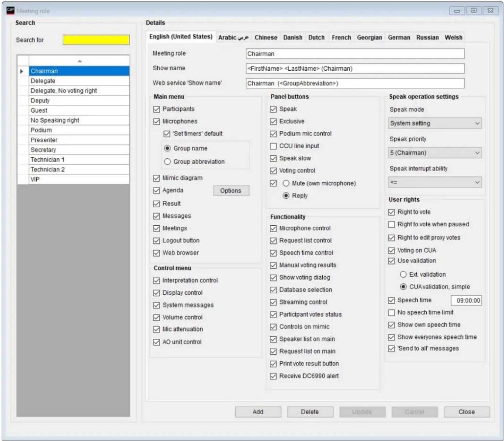Uncheck the Participants checkbox
Image resolution: width=504 pixels, height=441 pixels.
point(156,109)
